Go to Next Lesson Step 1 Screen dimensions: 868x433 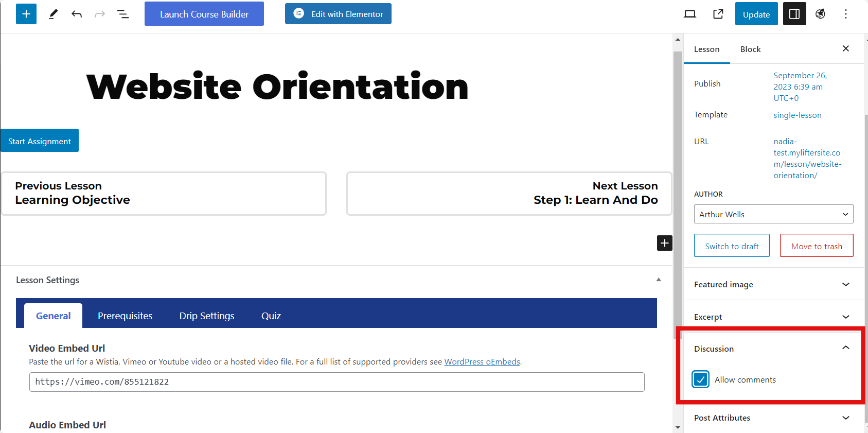[x=509, y=193]
